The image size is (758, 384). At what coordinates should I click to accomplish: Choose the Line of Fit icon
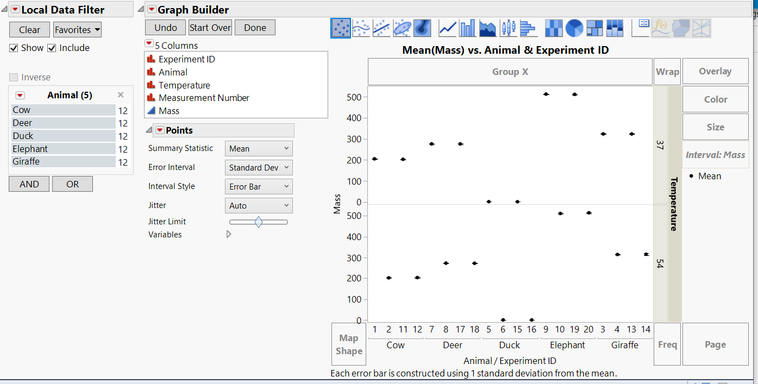coord(381,28)
